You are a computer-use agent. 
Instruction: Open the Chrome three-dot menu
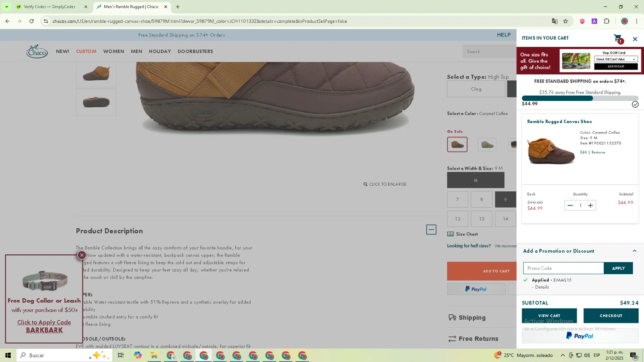coord(637,21)
